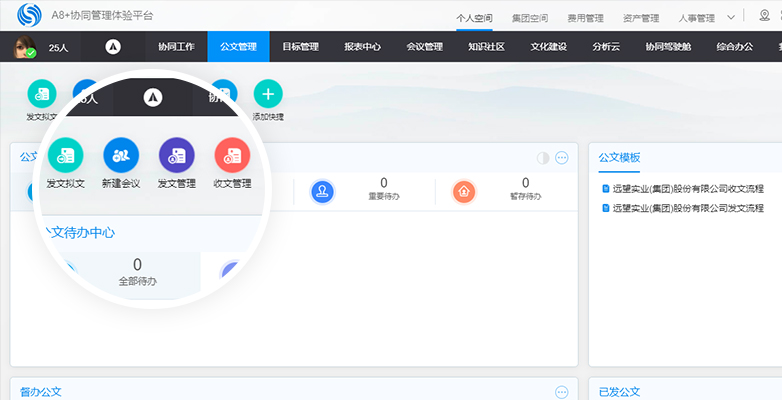Click the red 收文管理 shortcut icon

[x=232, y=155]
